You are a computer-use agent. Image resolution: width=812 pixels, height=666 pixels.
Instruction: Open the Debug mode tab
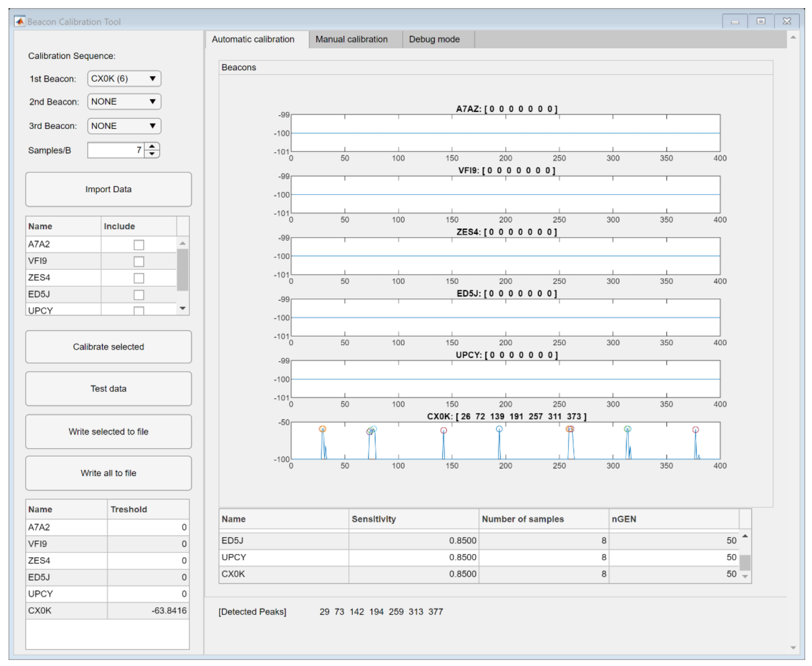[434, 39]
